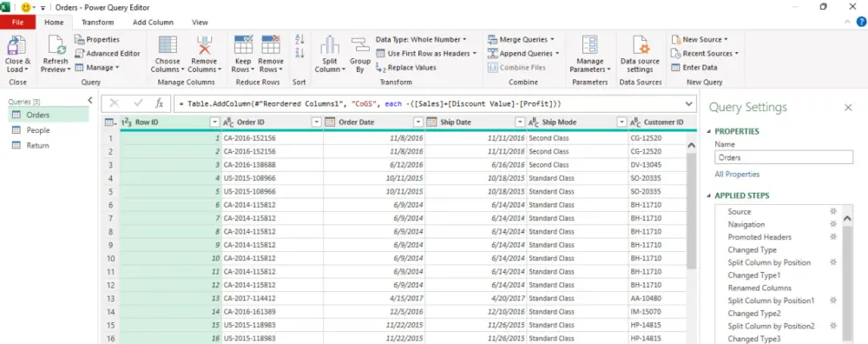Cancel the formula with the X icon
The width and height of the screenshot is (868, 344).
tap(114, 103)
